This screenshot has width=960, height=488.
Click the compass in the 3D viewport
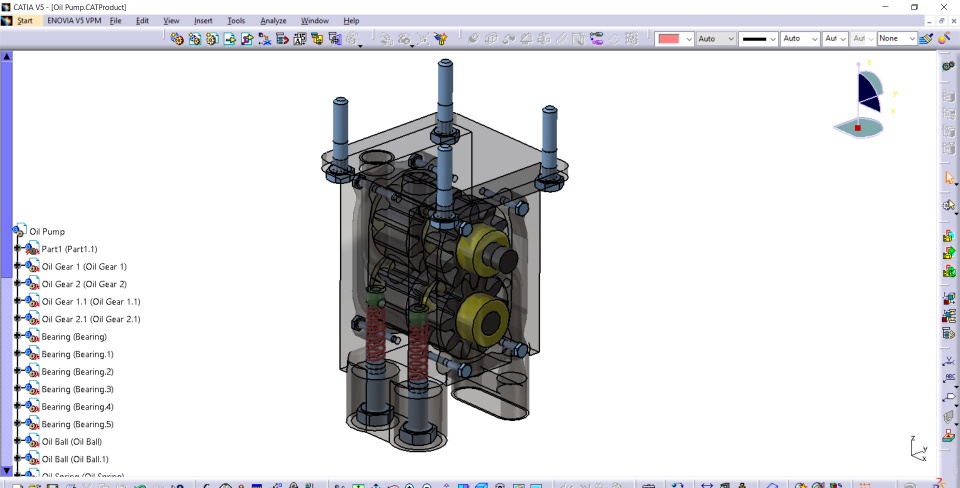pyautogui.click(x=860, y=100)
